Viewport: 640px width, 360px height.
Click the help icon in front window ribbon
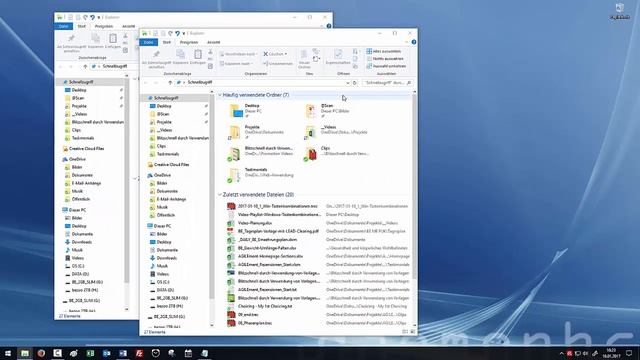coord(413,42)
